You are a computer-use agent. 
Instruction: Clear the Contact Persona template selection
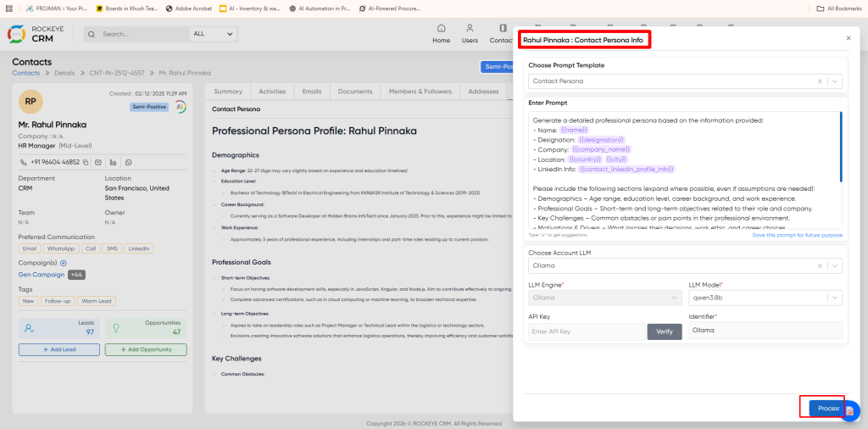[820, 81]
